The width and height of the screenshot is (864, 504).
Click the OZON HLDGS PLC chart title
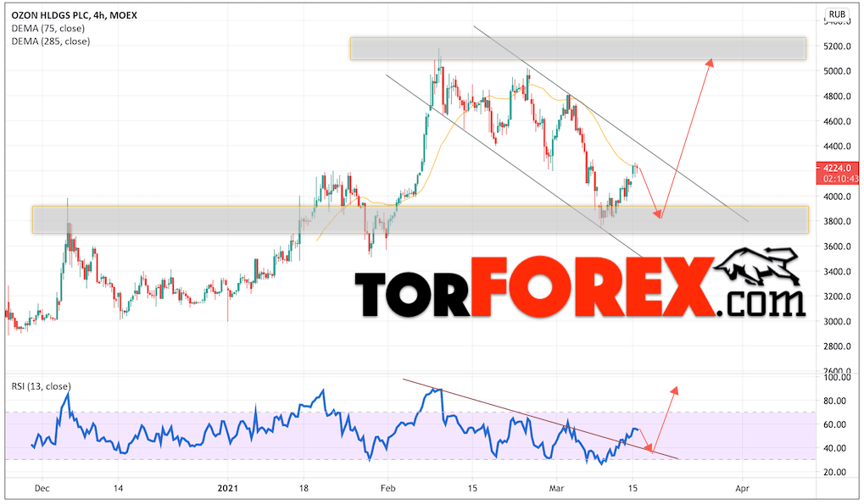75,15
